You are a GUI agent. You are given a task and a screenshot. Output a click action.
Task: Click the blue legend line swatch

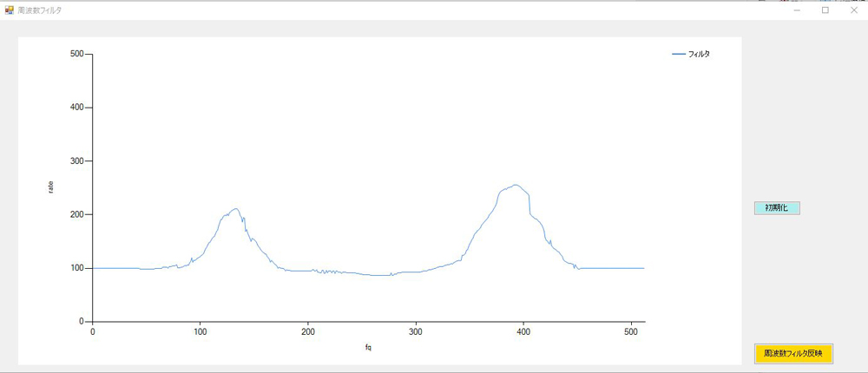[x=679, y=55]
